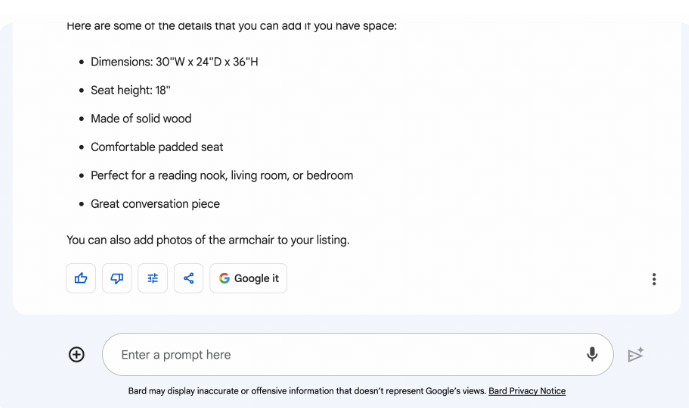Click the plus upload icon beside the prompt
The image size is (689, 408).
pos(77,355)
